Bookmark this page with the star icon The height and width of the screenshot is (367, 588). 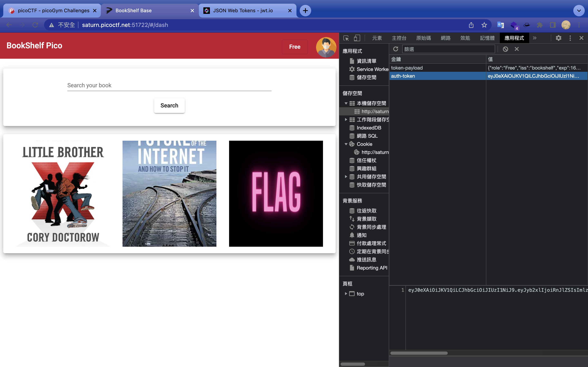click(484, 25)
